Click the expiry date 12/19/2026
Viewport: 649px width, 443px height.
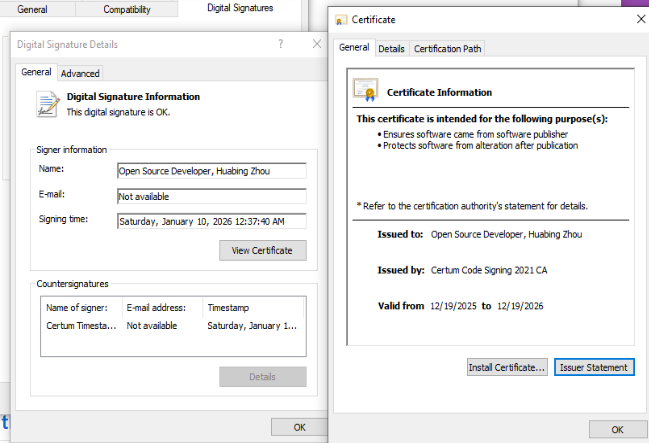point(520,306)
